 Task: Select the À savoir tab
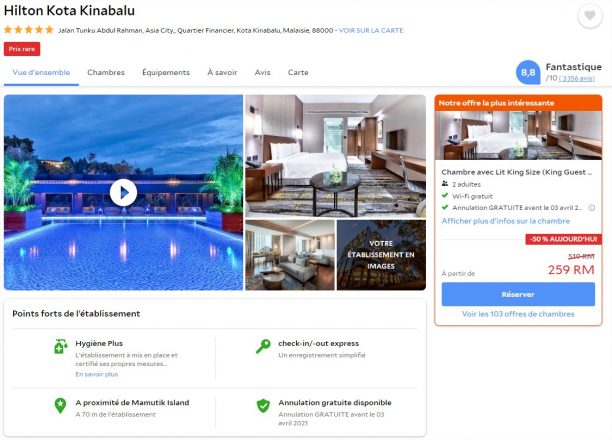click(x=222, y=72)
